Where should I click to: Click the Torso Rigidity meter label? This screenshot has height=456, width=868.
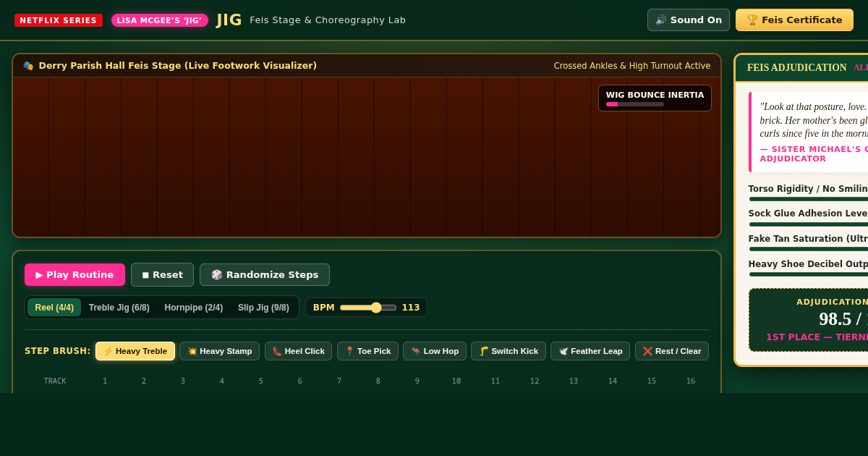click(808, 189)
